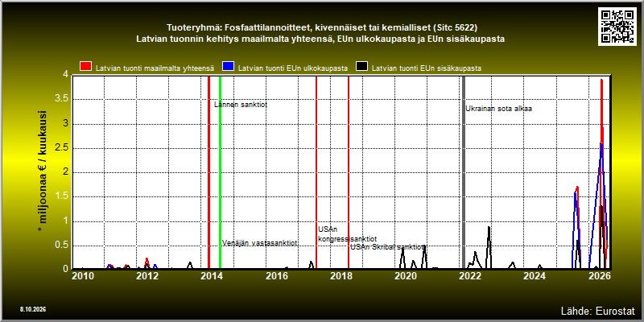
Task: Click the x-axis label 2024
Action: [x=535, y=275]
